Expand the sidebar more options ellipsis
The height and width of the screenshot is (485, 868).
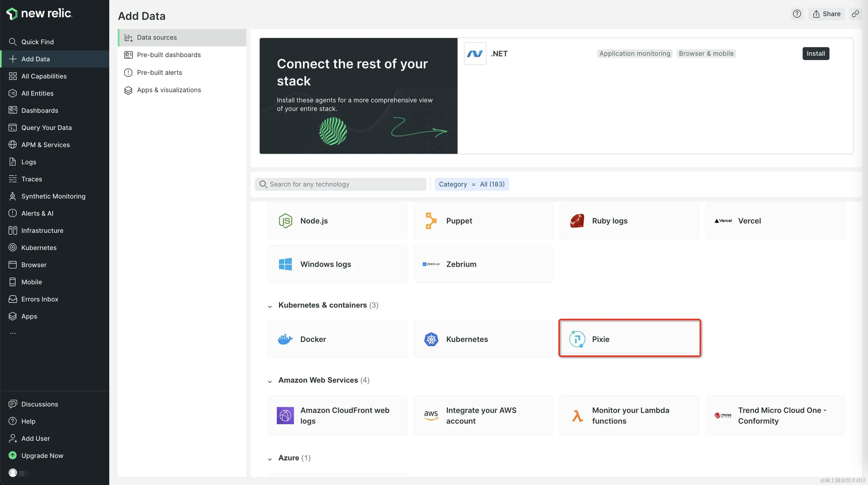[13, 333]
